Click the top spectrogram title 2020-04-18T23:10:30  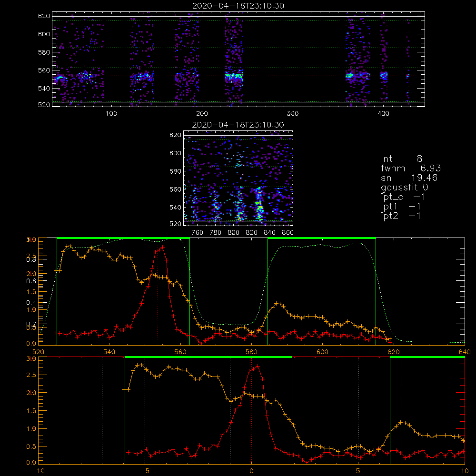pyautogui.click(x=238, y=6)
